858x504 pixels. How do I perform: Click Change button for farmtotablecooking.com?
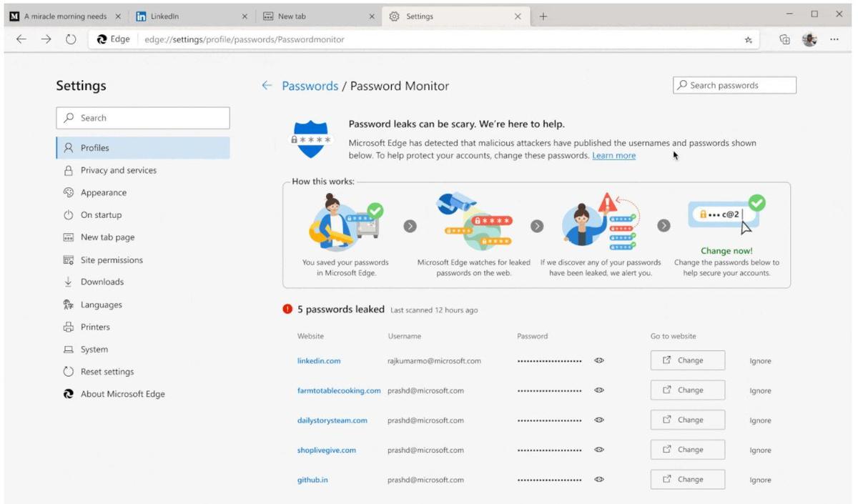point(687,390)
